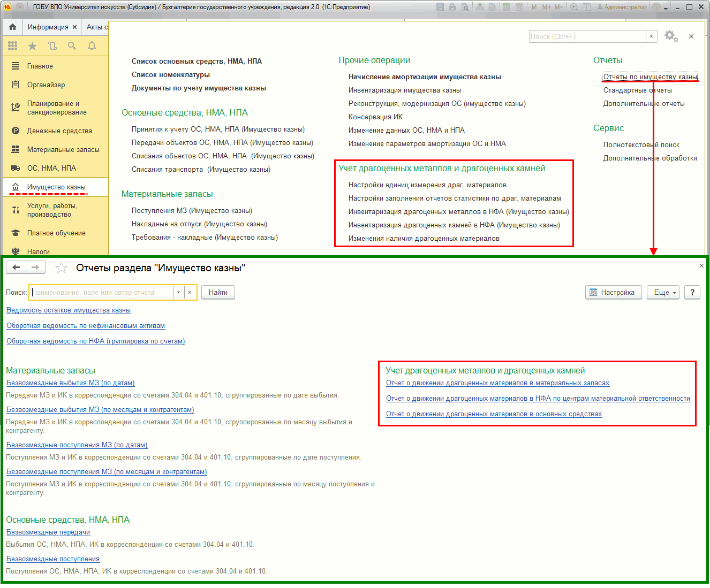Image resolution: width=710 pixels, height=588 pixels.
Task: Click the M memory button
Action: coord(534,7)
